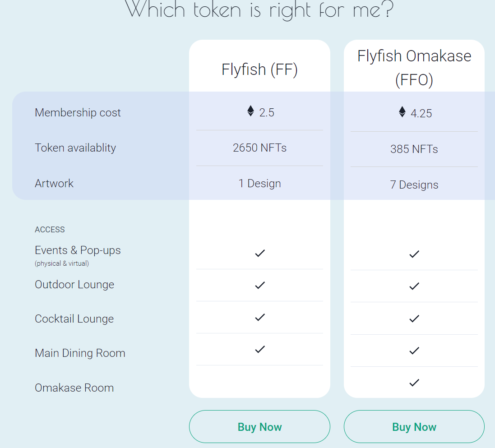
Task: Click the Omakase Room access label
Action: 74,388
